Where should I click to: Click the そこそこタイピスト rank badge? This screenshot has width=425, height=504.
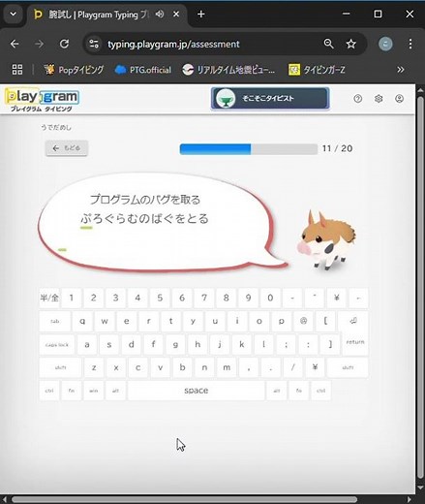[270, 98]
